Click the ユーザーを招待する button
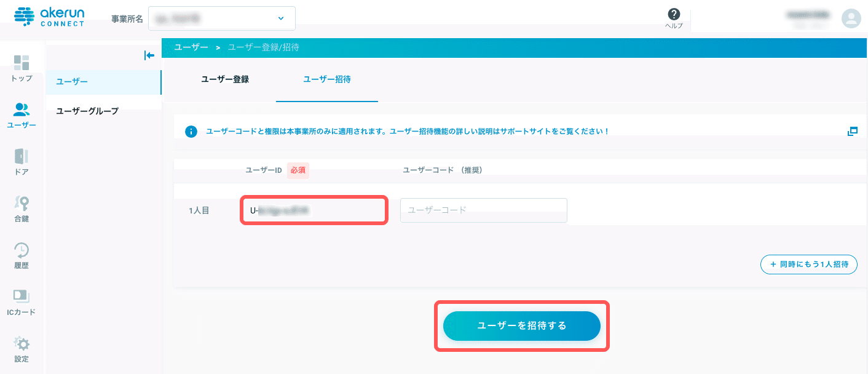This screenshot has height=374, width=868. pos(521,326)
